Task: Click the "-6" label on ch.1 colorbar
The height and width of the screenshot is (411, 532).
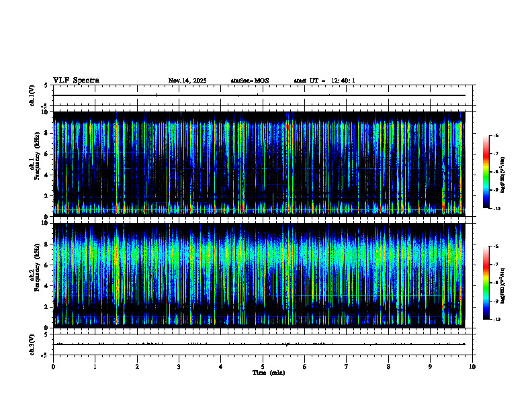Action: 496,135
